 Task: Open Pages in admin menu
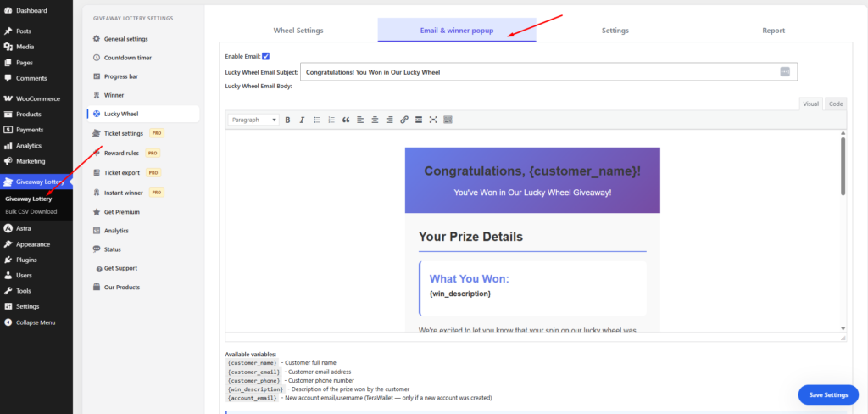click(36, 63)
